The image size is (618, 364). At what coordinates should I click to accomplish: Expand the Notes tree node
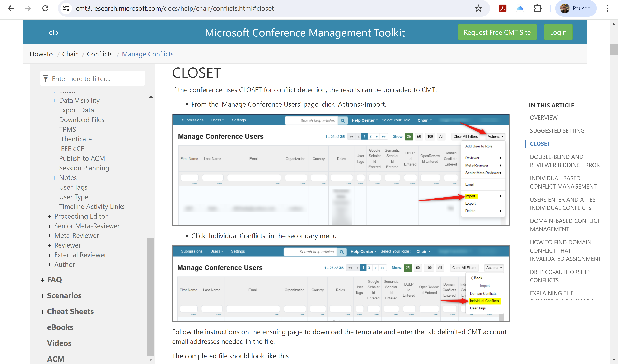pyautogui.click(x=54, y=178)
